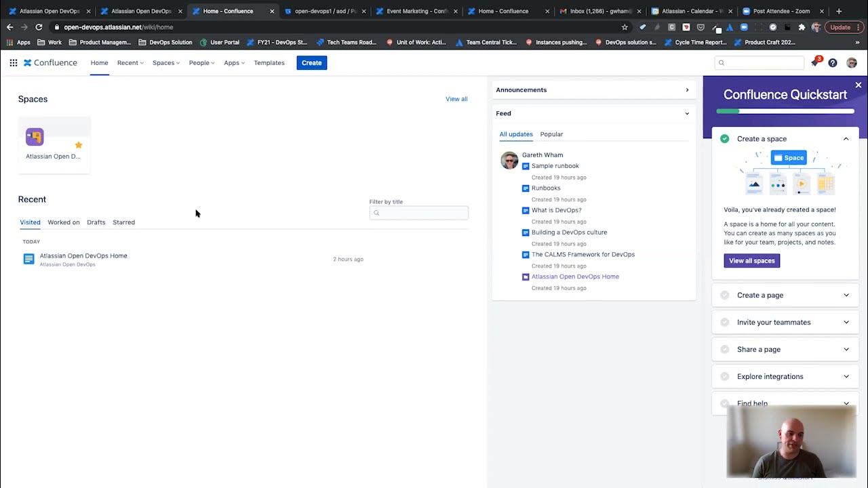Open the help question mark icon

[x=833, y=63]
